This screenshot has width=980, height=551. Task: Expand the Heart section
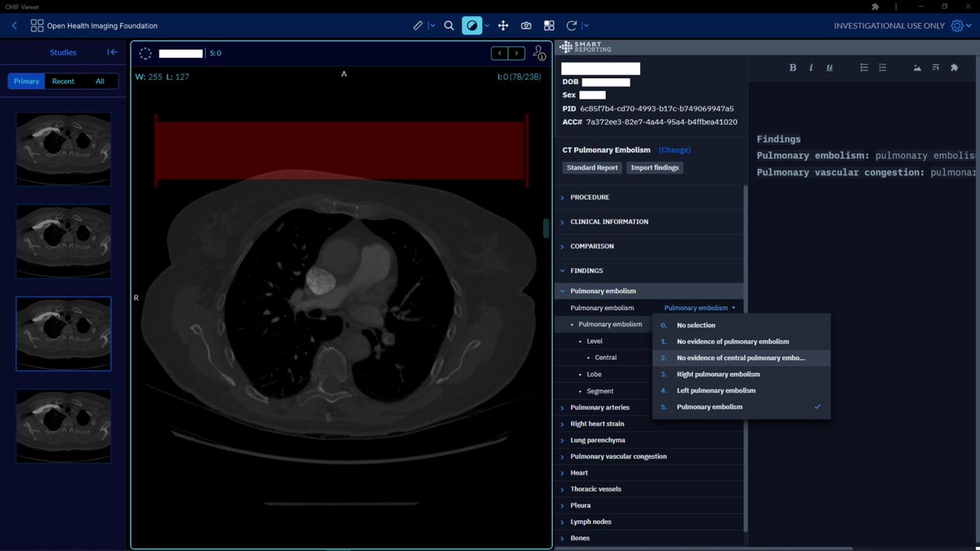tap(650, 473)
